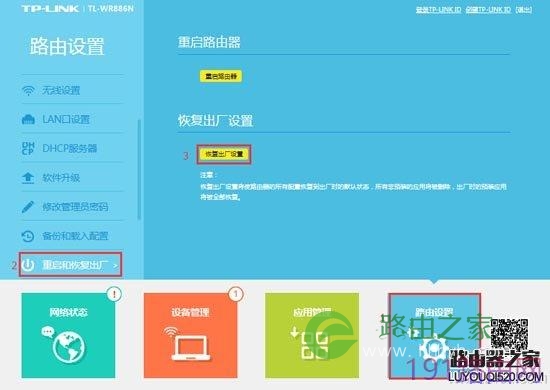Screen dimensions: 550x390
Task: Click the pencil icon for 修改管理员密码
Action: [x=28, y=207]
